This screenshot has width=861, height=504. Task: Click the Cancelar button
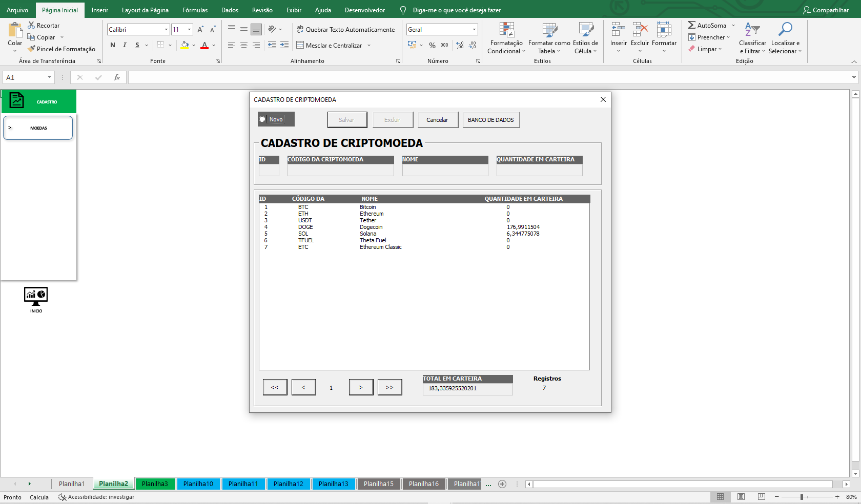(438, 120)
